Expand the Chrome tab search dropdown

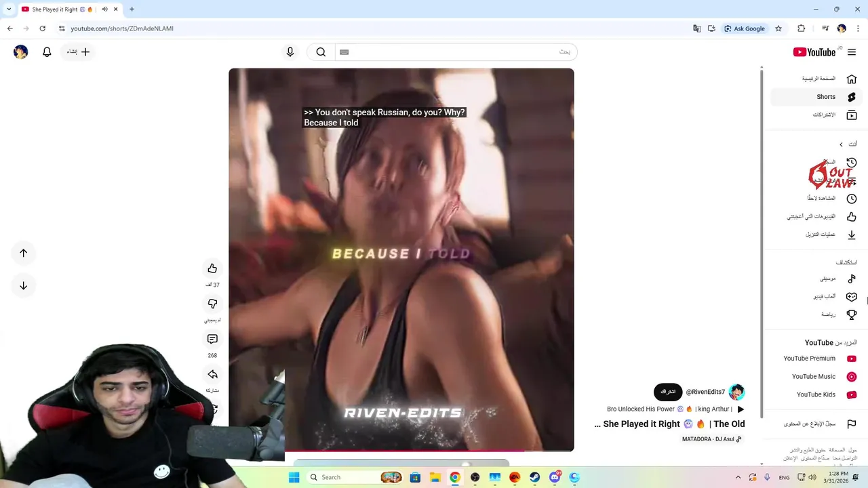[8, 9]
